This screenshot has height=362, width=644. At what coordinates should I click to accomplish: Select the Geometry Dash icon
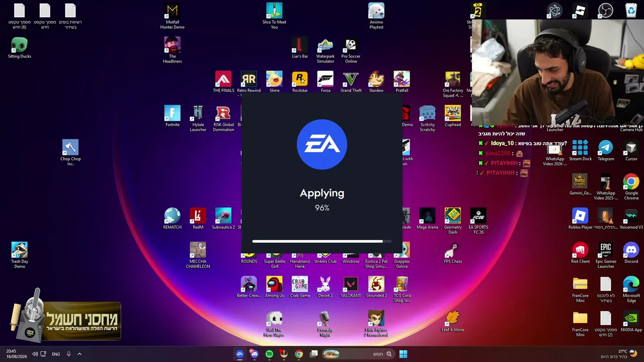pyautogui.click(x=453, y=221)
